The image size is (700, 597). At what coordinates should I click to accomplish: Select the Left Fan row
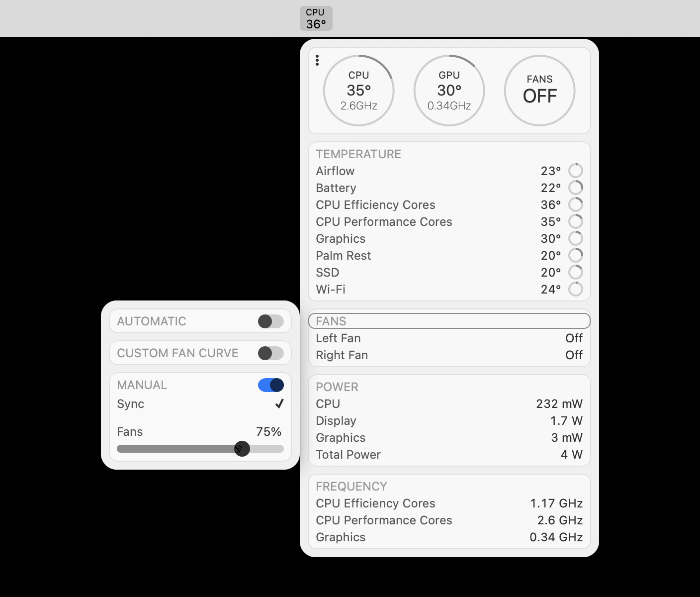tap(449, 338)
